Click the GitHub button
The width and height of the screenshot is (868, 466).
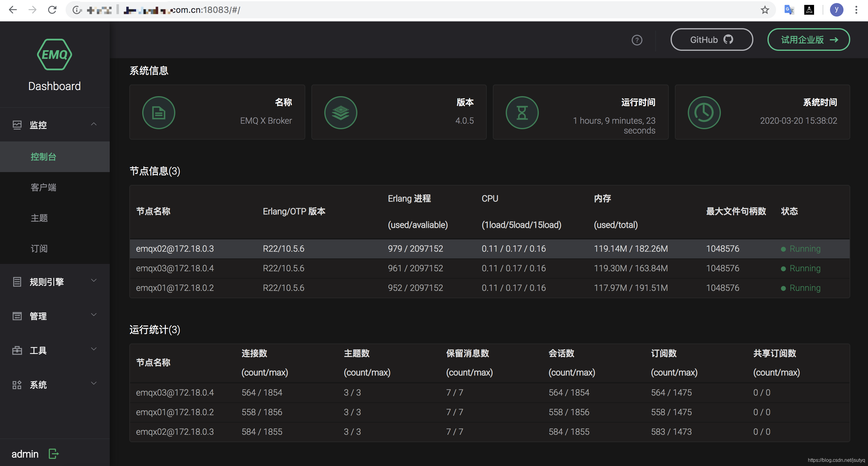711,40
